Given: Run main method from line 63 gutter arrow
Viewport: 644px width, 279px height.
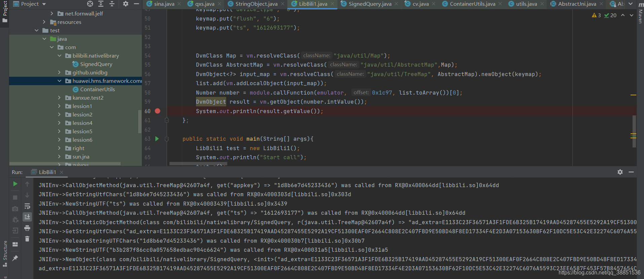Looking at the screenshot, I should coord(157,139).
